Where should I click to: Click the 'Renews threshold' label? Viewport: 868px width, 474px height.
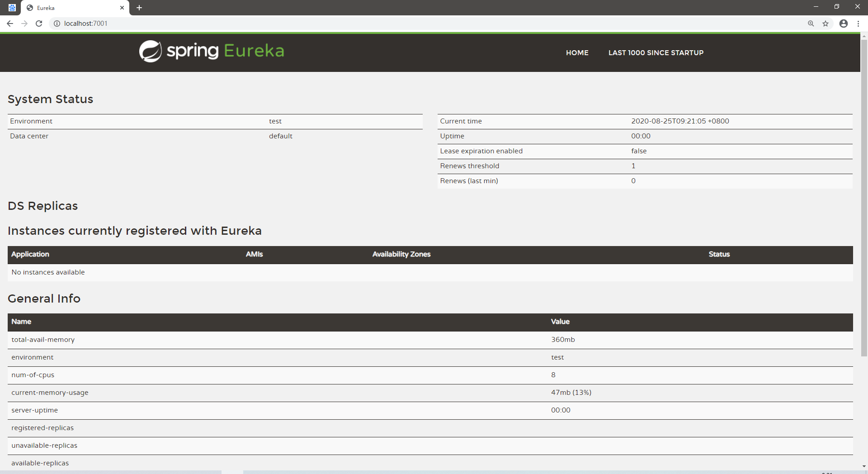click(470, 166)
